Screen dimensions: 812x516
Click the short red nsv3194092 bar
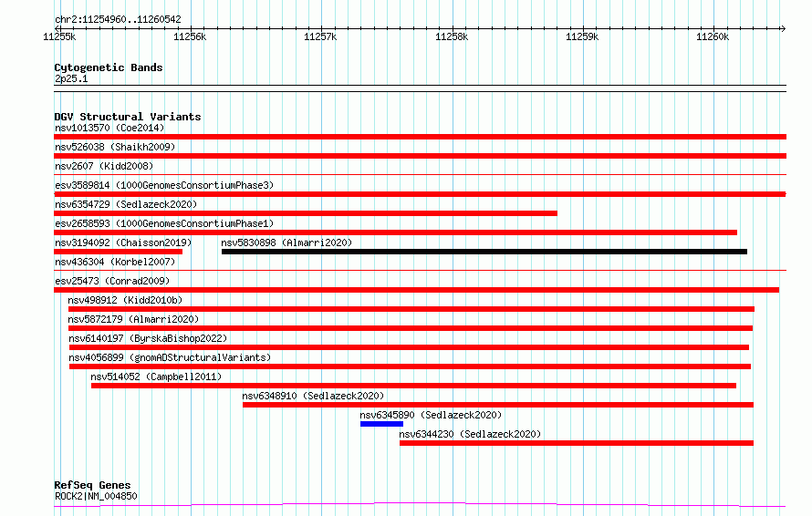[x=118, y=252]
